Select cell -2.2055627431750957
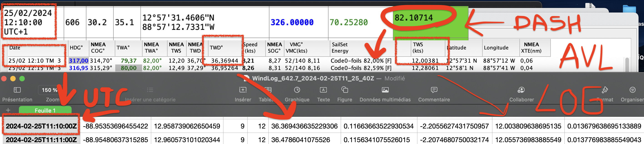Viewport: 644px width, 144px height. 454,126
